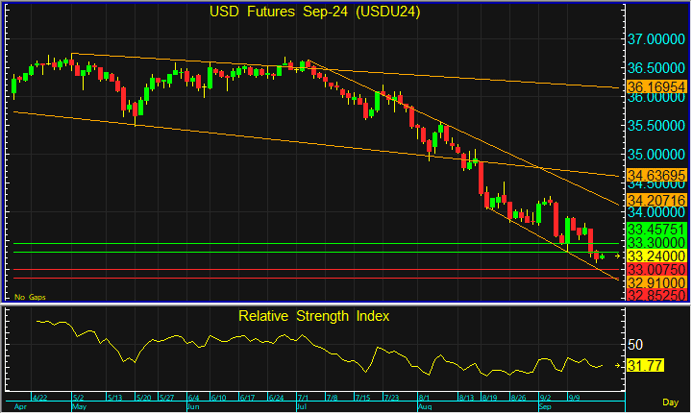Select the 34.20716 trendline price label
Image resolution: width=692 pixels, height=414 pixels.
pos(656,201)
